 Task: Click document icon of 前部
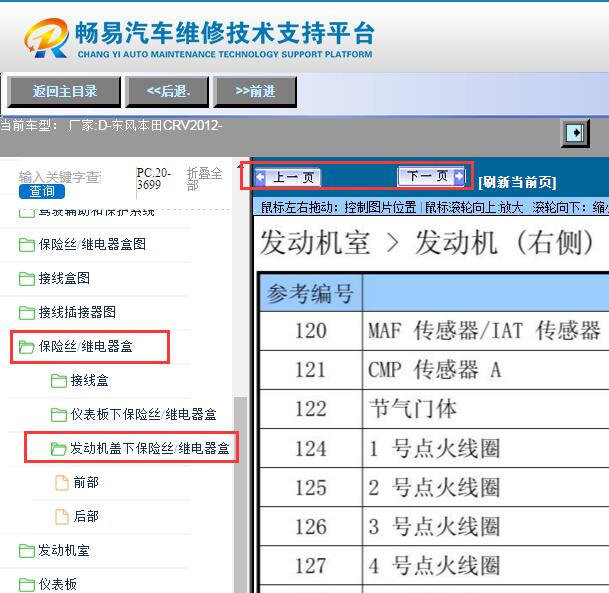pyautogui.click(x=62, y=483)
